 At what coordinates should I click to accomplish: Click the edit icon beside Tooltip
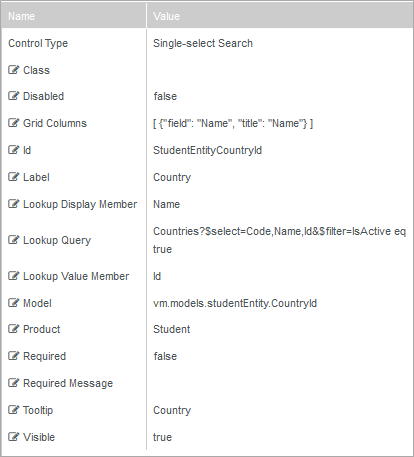click(13, 410)
